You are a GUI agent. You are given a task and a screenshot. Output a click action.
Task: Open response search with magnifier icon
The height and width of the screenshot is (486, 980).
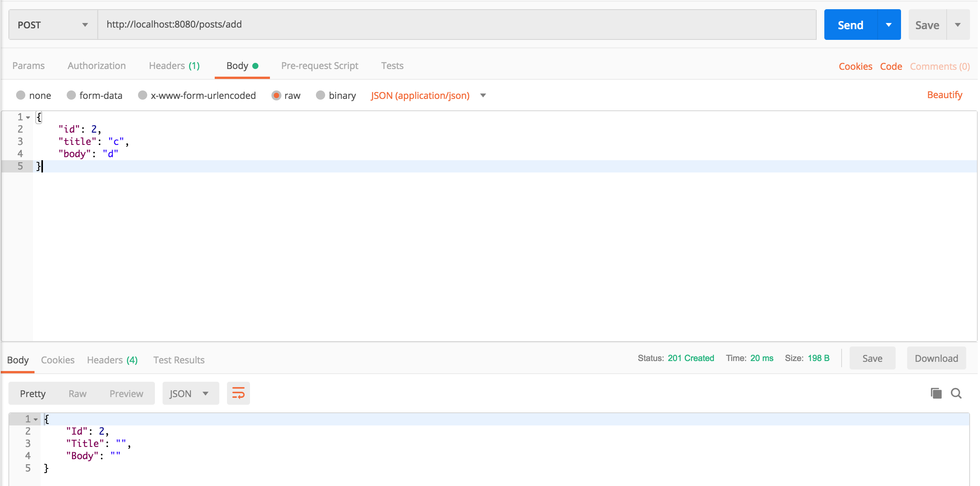coord(956,393)
